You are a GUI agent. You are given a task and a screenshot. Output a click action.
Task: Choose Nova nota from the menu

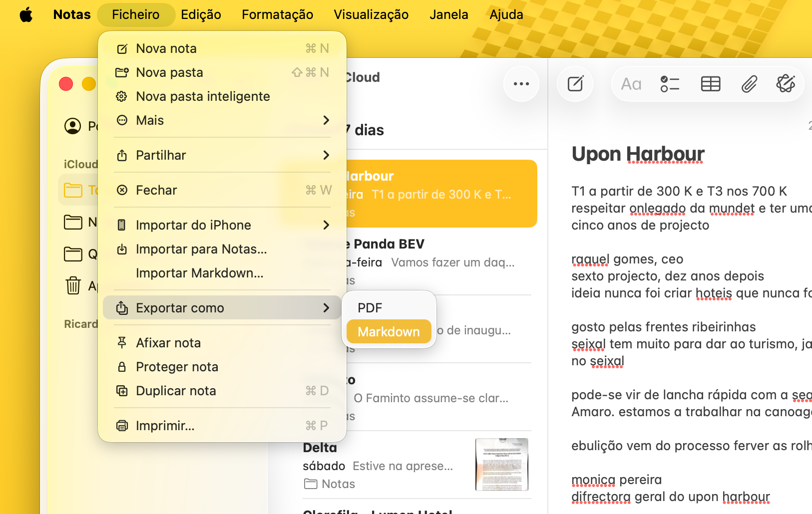[222, 48]
